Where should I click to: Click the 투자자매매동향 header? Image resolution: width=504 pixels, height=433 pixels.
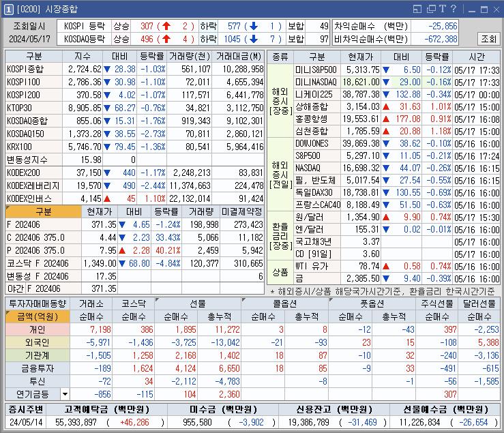38,303
